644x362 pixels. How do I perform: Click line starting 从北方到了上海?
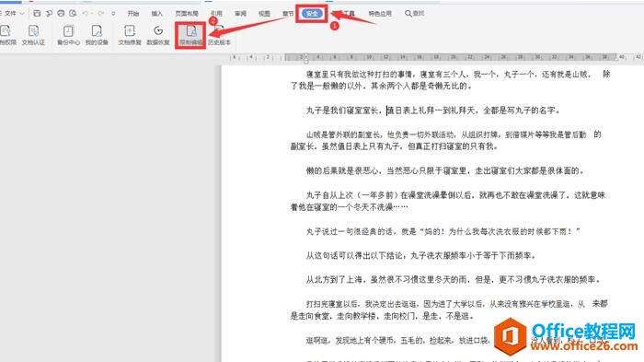click(x=454, y=280)
